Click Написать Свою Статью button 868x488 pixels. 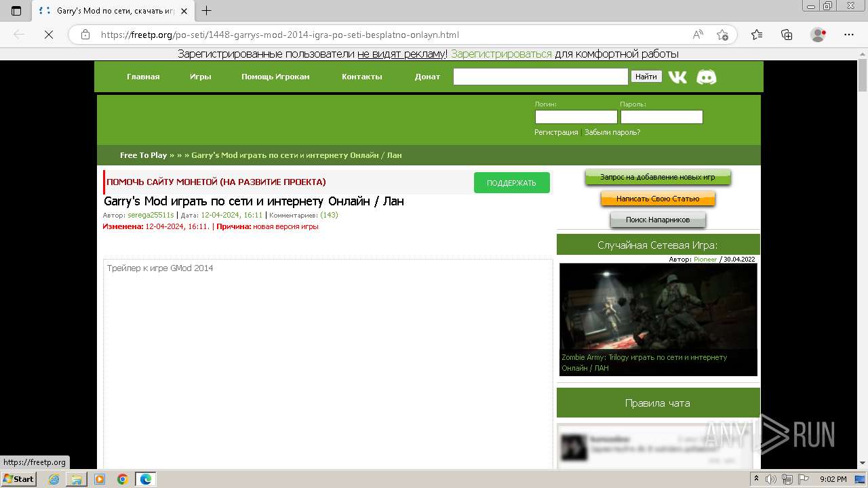(658, 199)
